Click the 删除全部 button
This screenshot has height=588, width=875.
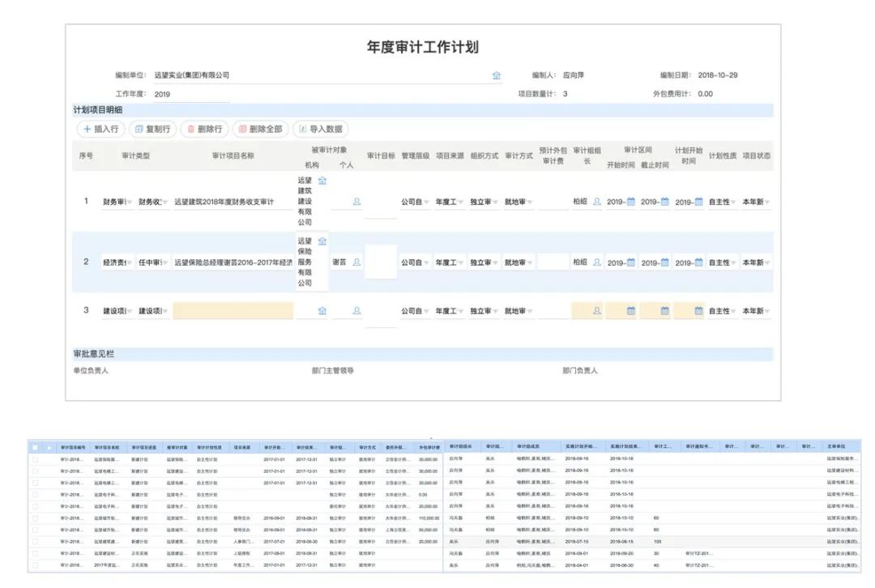(261, 129)
